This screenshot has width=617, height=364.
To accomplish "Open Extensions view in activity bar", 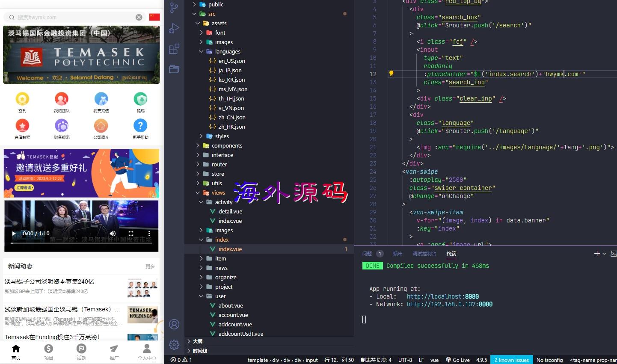I will [x=174, y=49].
